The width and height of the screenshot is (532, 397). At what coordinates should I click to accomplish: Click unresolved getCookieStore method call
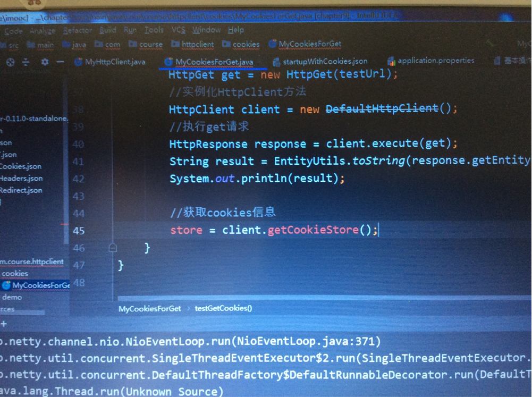point(313,230)
